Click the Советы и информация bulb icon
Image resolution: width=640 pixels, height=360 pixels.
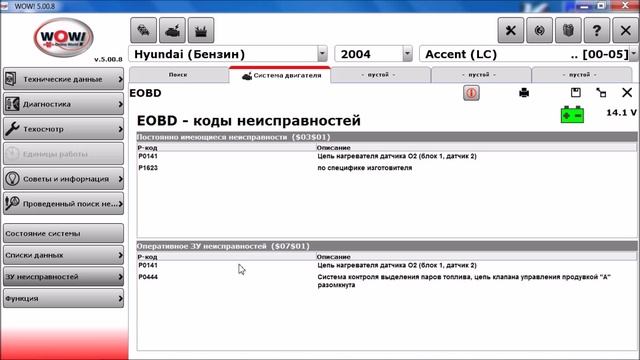point(12,179)
